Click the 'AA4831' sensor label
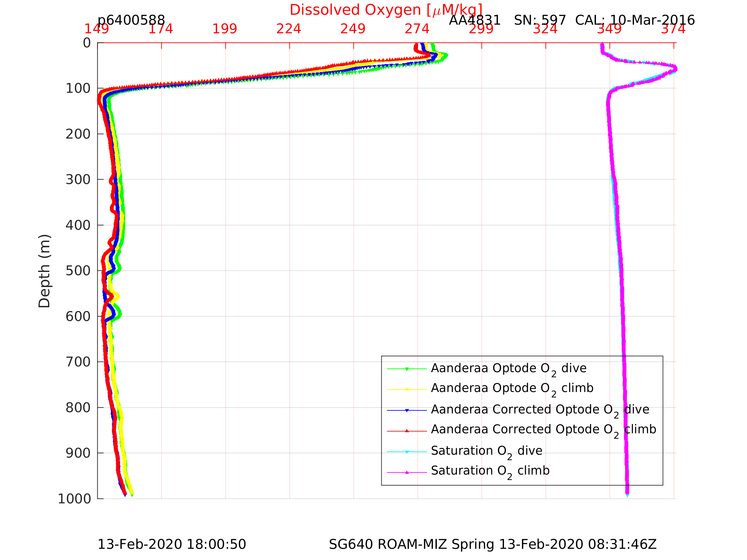Image resolution: width=747 pixels, height=560 pixels. 475,20
